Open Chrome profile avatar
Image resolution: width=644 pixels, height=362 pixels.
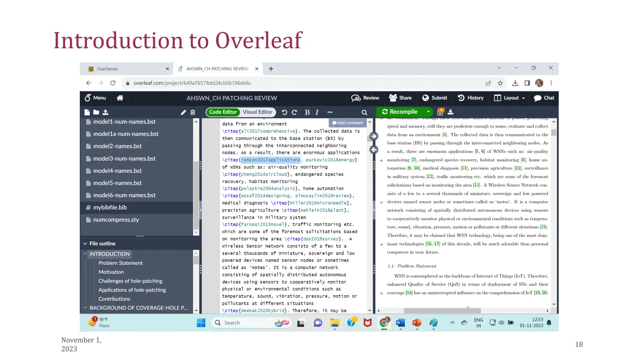pyautogui.click(x=539, y=83)
